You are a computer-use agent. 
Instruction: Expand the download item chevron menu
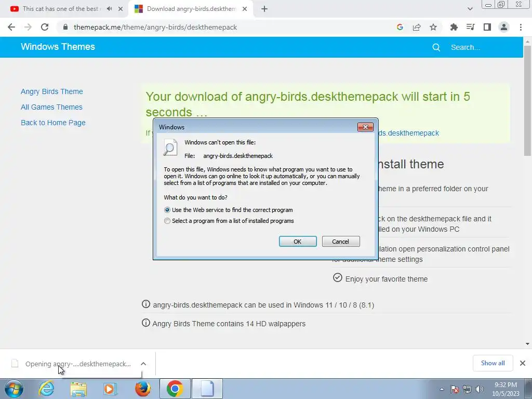click(143, 364)
